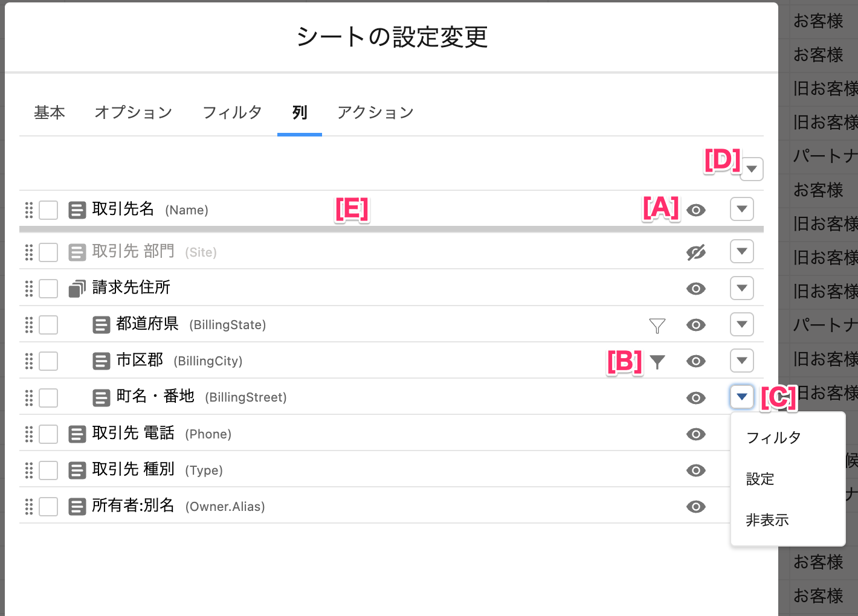Click the field icon beside 町名・番地
Image resolution: width=858 pixels, height=616 pixels.
click(101, 398)
